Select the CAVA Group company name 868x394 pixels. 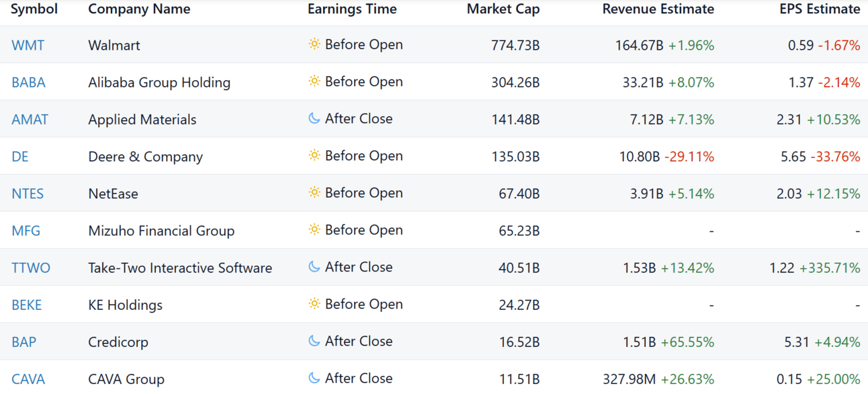(x=126, y=379)
